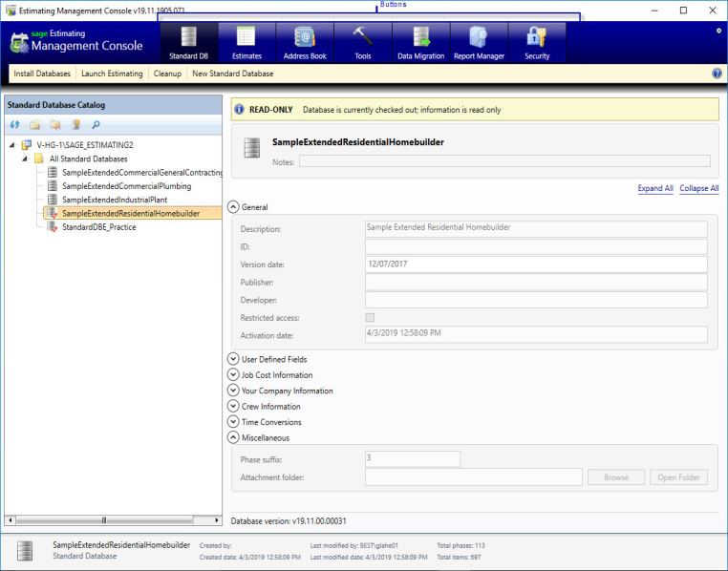Image resolution: width=728 pixels, height=571 pixels.
Task: Open the Report Manager module
Action: pyautogui.click(x=479, y=43)
